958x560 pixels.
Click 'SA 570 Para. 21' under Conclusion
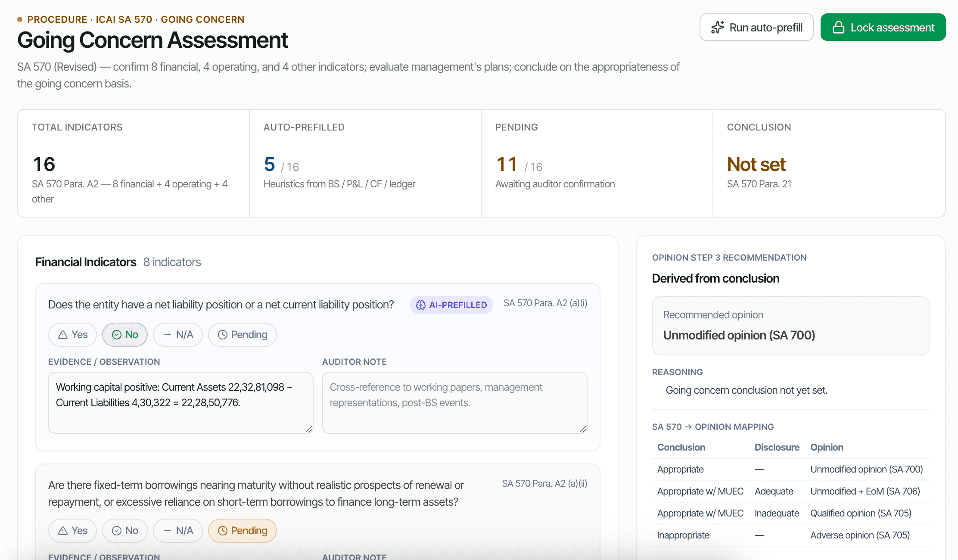[x=759, y=184]
